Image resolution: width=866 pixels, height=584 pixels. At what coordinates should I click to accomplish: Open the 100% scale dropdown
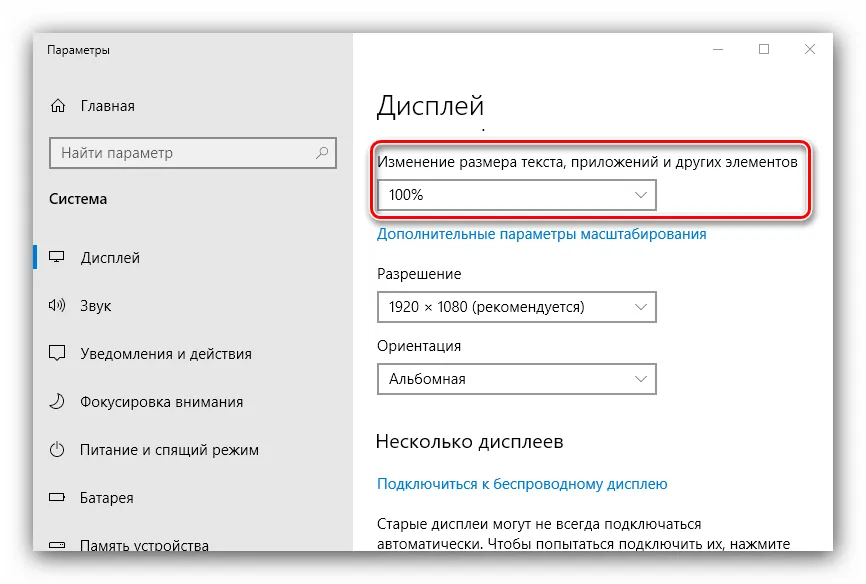coord(516,195)
